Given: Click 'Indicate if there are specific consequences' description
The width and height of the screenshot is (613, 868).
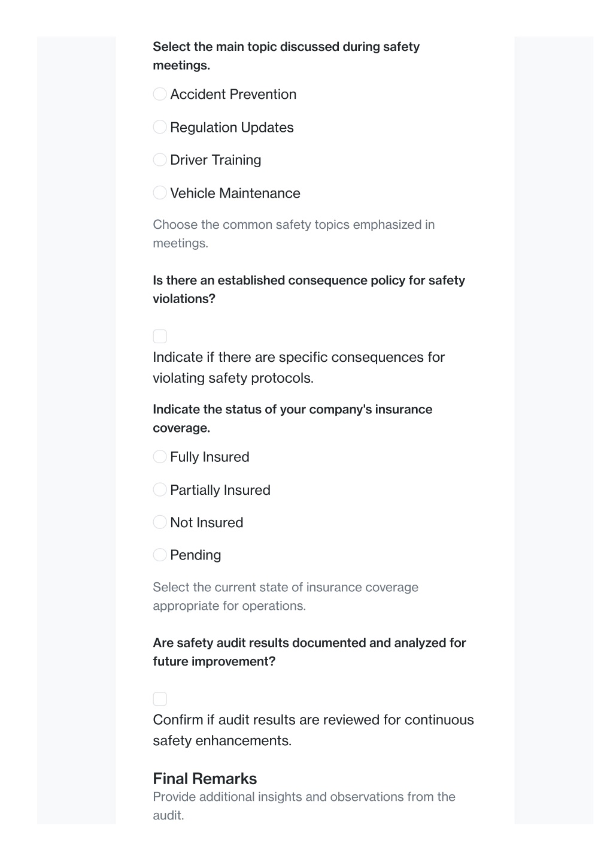Looking at the screenshot, I should point(299,368).
